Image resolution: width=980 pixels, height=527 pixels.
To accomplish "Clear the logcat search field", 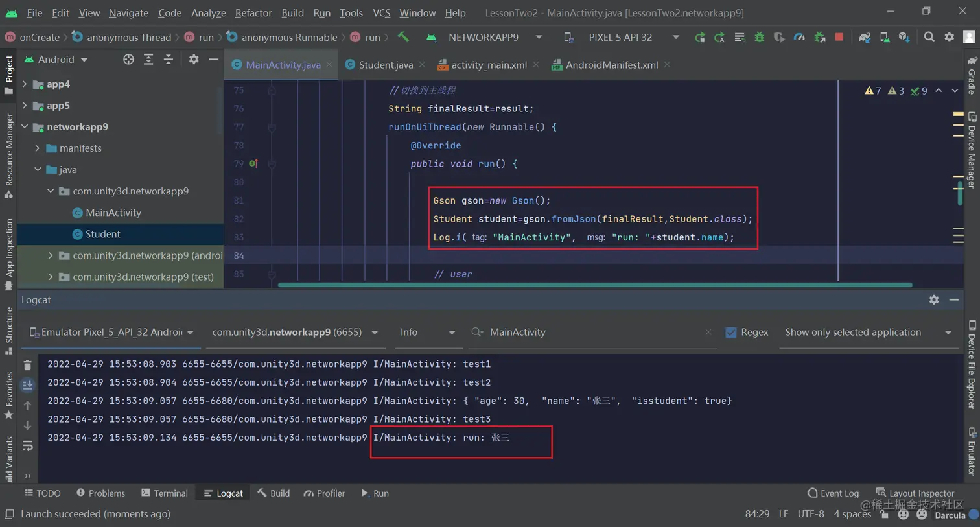I will click(x=708, y=332).
